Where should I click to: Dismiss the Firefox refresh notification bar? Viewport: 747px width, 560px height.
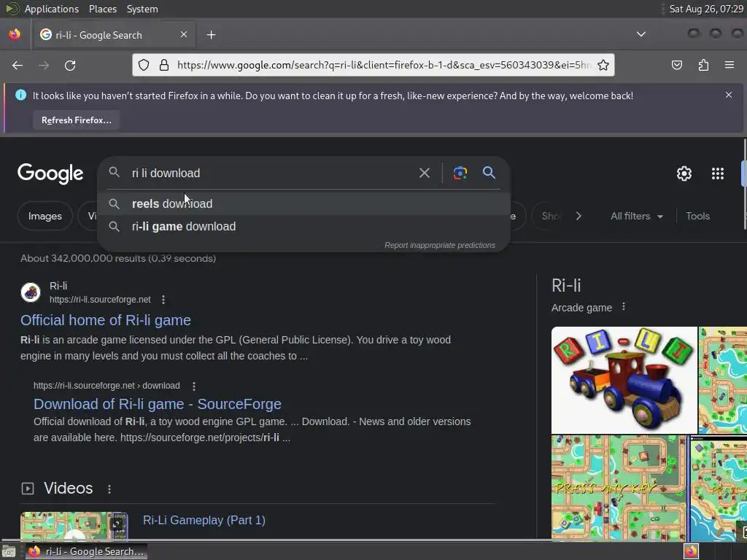pyautogui.click(x=729, y=95)
